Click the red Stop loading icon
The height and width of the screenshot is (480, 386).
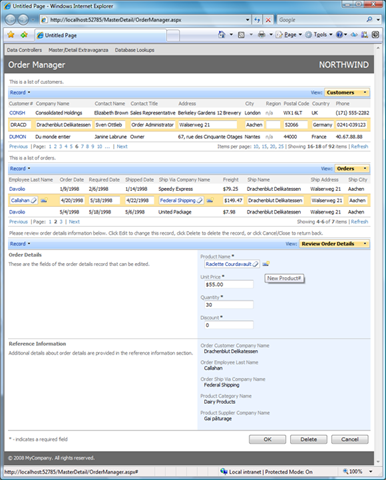coord(268,20)
